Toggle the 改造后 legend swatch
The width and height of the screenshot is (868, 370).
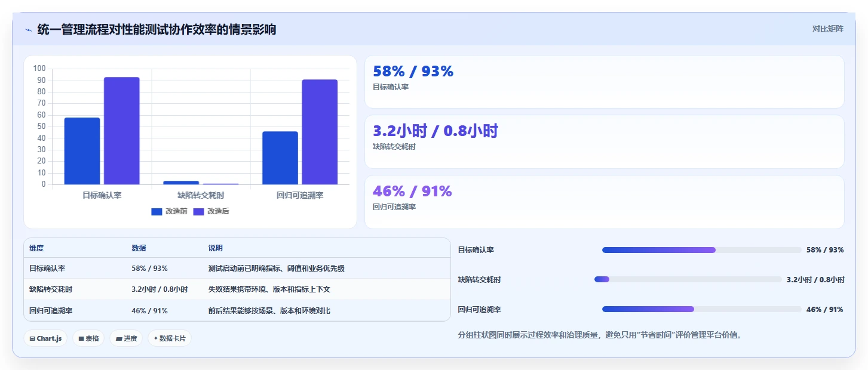click(198, 211)
